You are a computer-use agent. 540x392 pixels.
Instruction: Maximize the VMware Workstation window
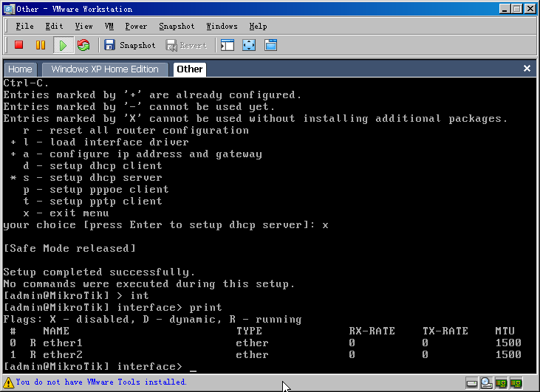[517, 9]
